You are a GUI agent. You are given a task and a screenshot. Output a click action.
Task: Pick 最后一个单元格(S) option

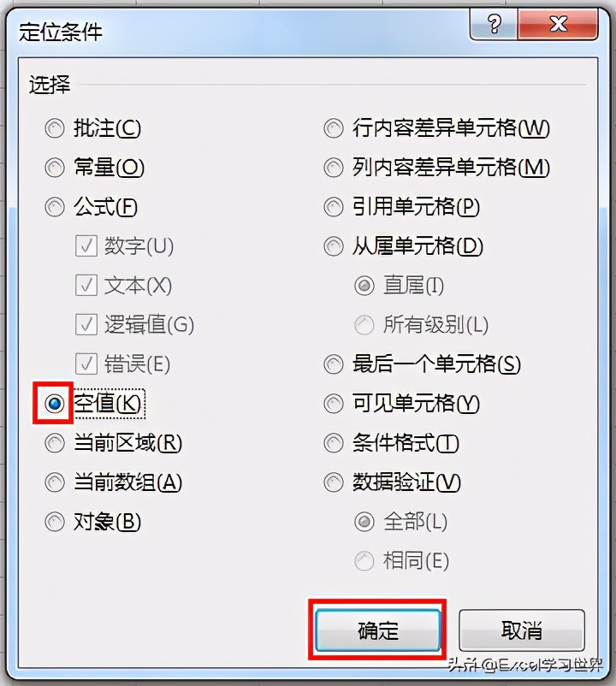tap(334, 364)
